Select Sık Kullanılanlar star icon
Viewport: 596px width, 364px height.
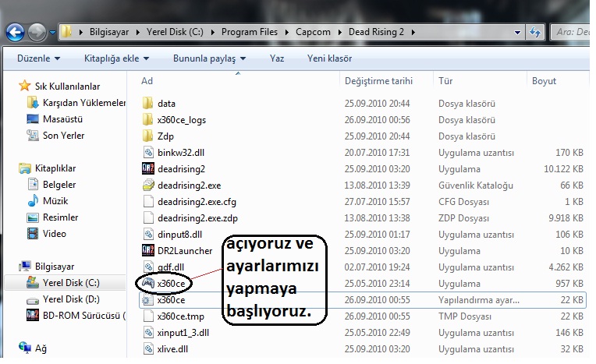point(24,86)
